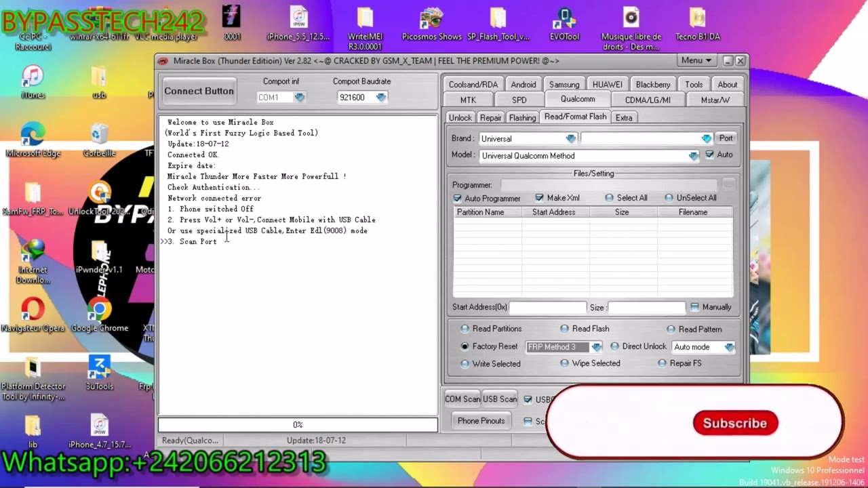Check the Manually checkbox

pyautogui.click(x=694, y=307)
